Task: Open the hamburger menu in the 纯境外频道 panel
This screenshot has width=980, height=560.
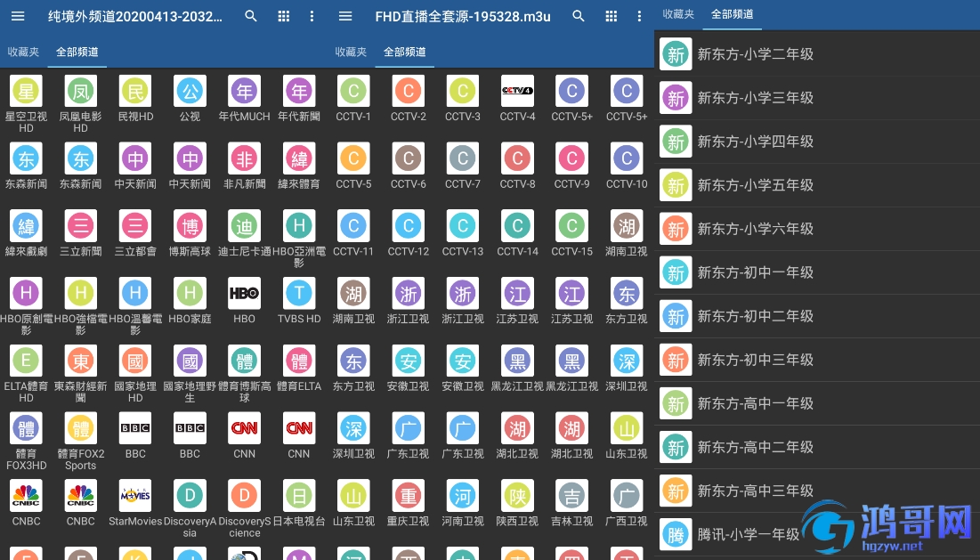Action: click(18, 16)
